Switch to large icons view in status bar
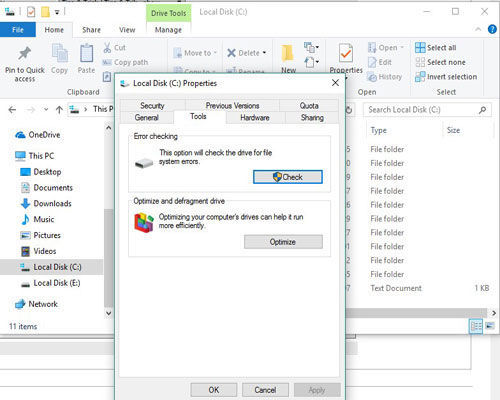This screenshot has height=400, width=500. click(x=490, y=326)
